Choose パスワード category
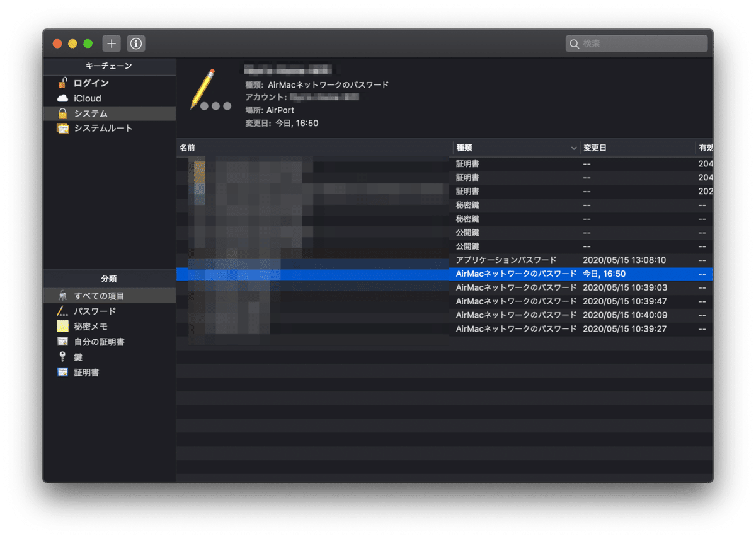The image size is (756, 539). tap(109, 311)
